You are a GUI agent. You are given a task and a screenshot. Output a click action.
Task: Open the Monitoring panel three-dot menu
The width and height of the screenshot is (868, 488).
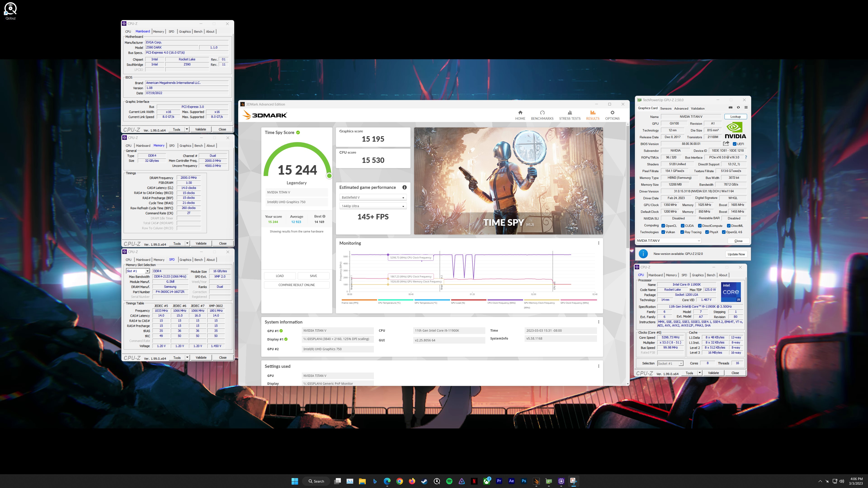coord(598,243)
